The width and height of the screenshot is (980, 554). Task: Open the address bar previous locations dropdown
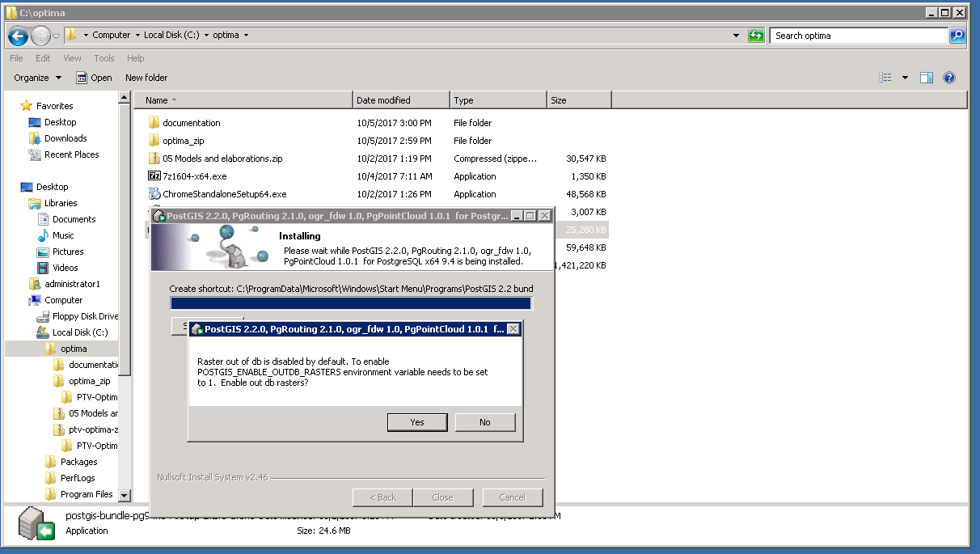pos(736,36)
